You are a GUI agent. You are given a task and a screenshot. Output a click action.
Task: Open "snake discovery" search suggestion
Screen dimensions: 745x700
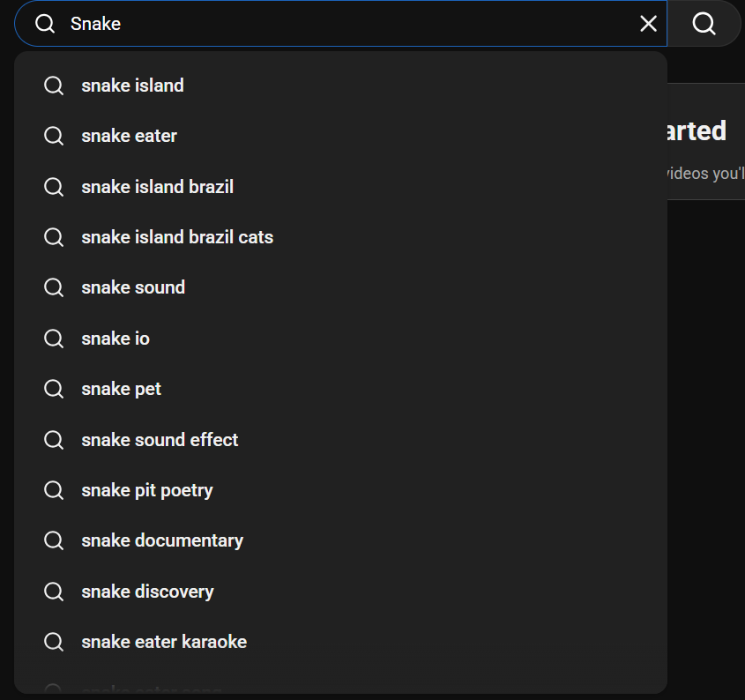pos(147,592)
